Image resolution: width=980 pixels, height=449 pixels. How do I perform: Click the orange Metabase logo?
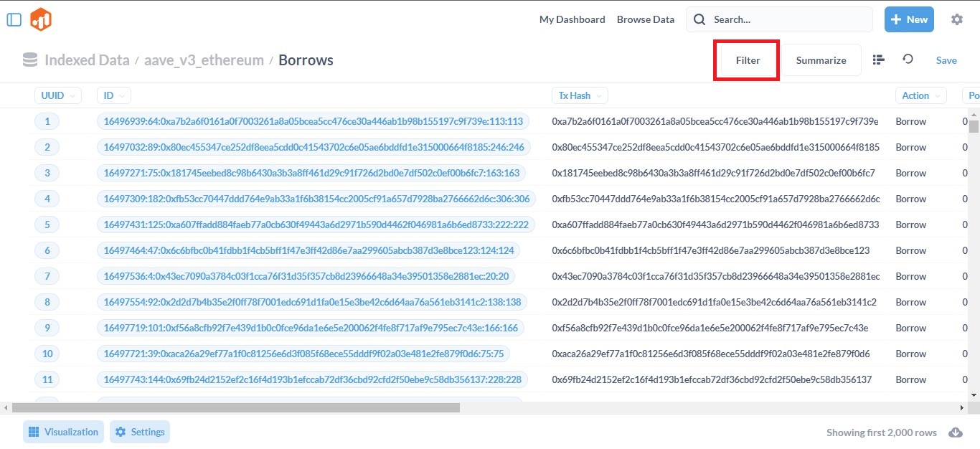(41, 19)
